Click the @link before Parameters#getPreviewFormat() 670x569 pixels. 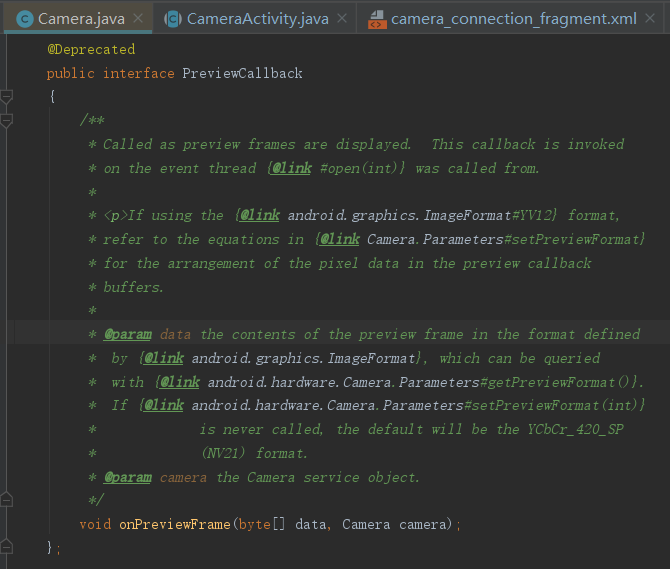coord(180,382)
